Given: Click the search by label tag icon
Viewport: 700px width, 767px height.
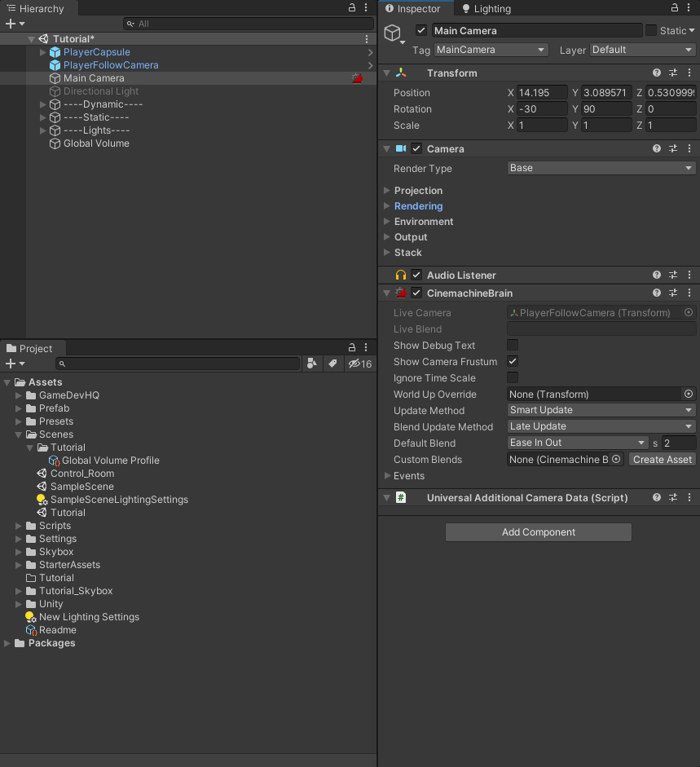Looking at the screenshot, I should click(x=333, y=364).
